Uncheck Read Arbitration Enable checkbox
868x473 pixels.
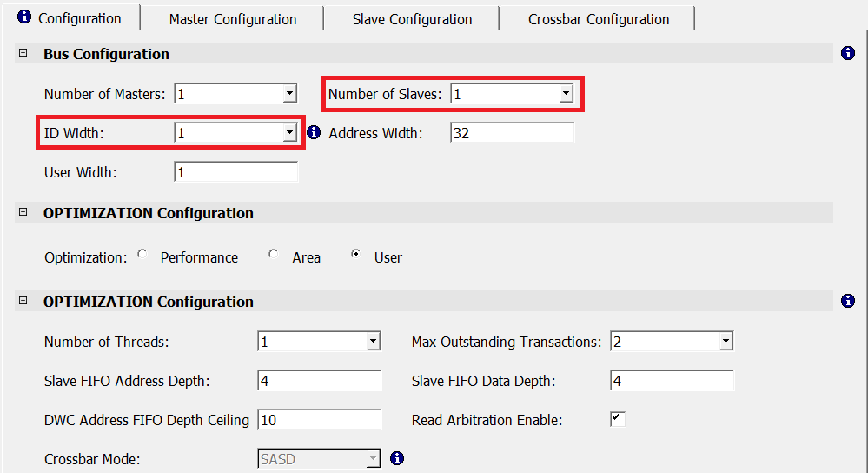(x=618, y=419)
